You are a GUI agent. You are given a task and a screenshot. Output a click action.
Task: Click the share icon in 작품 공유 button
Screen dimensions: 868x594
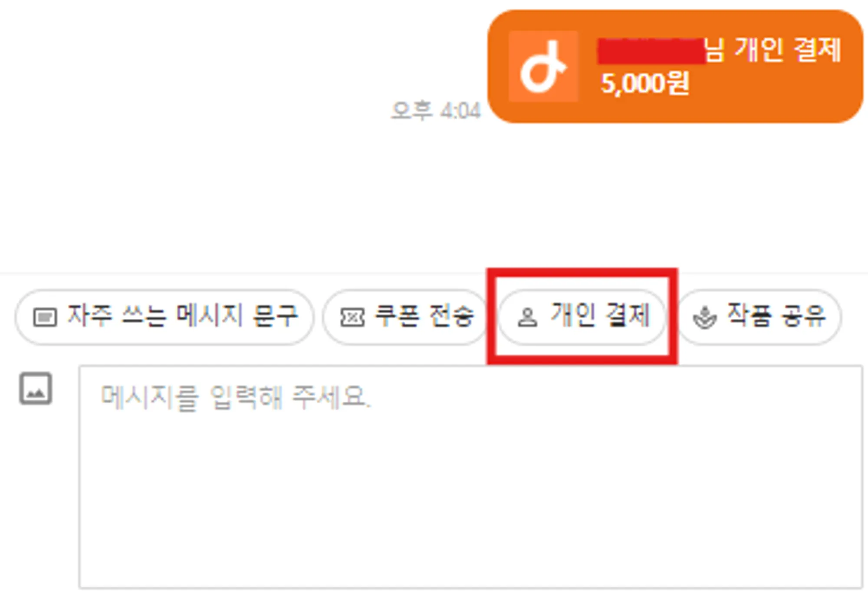coord(705,317)
